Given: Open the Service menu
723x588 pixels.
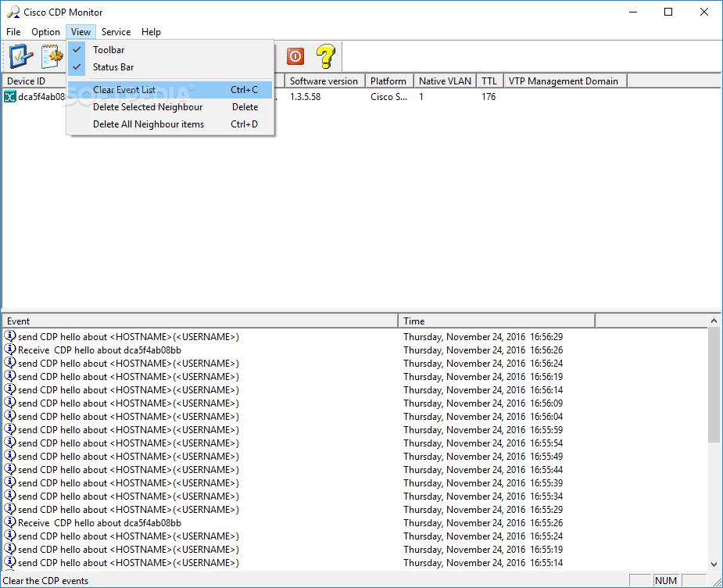Looking at the screenshot, I should [116, 32].
